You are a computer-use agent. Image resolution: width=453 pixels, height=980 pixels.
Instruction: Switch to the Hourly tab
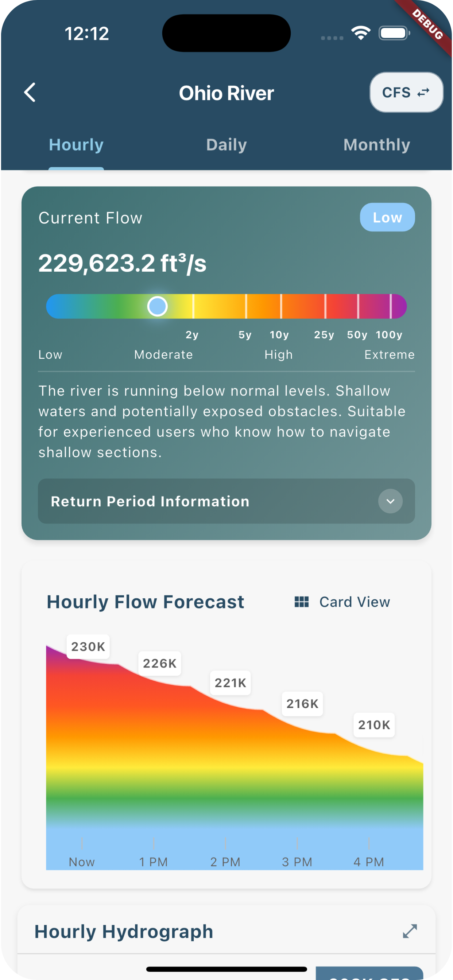[x=76, y=145]
